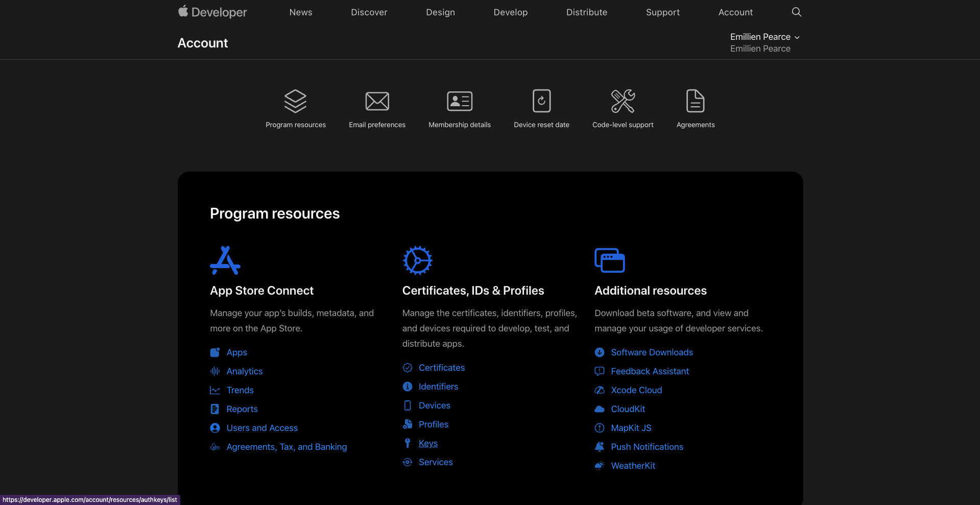Image resolution: width=980 pixels, height=505 pixels.
Task: Open the Develop menu in navigation
Action: (510, 12)
